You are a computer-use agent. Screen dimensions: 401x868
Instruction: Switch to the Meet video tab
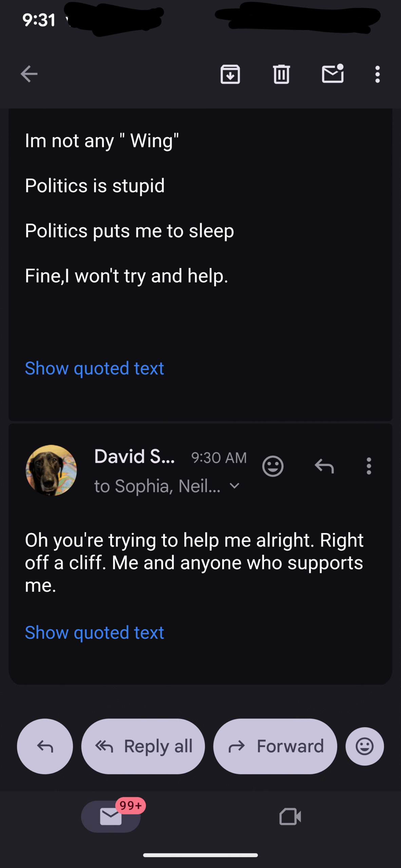tap(290, 816)
